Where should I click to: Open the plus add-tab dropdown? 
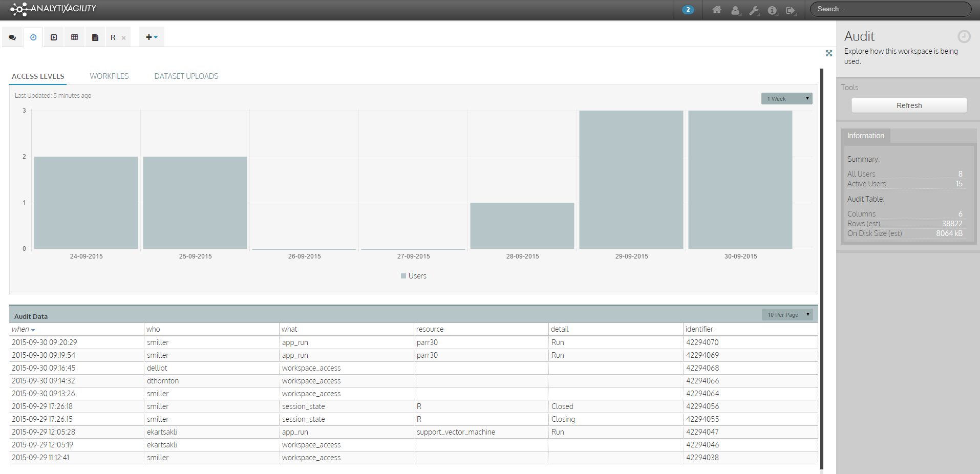pos(152,37)
